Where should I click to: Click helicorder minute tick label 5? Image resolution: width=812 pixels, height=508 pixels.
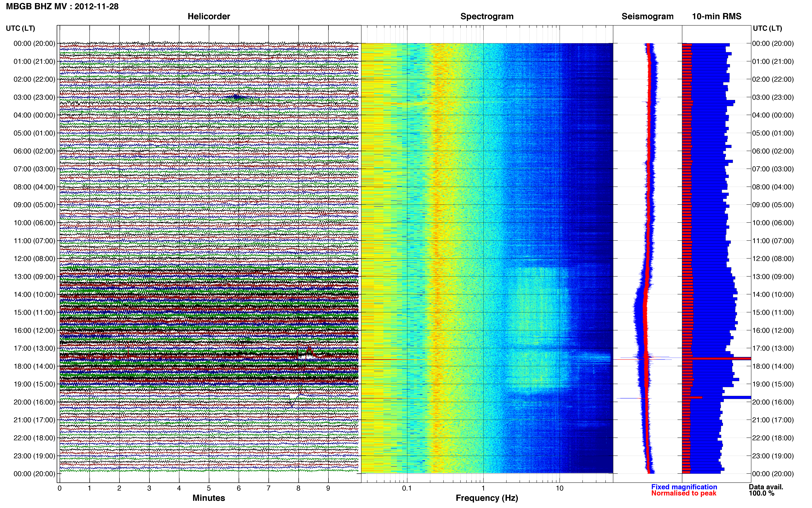tap(209, 488)
